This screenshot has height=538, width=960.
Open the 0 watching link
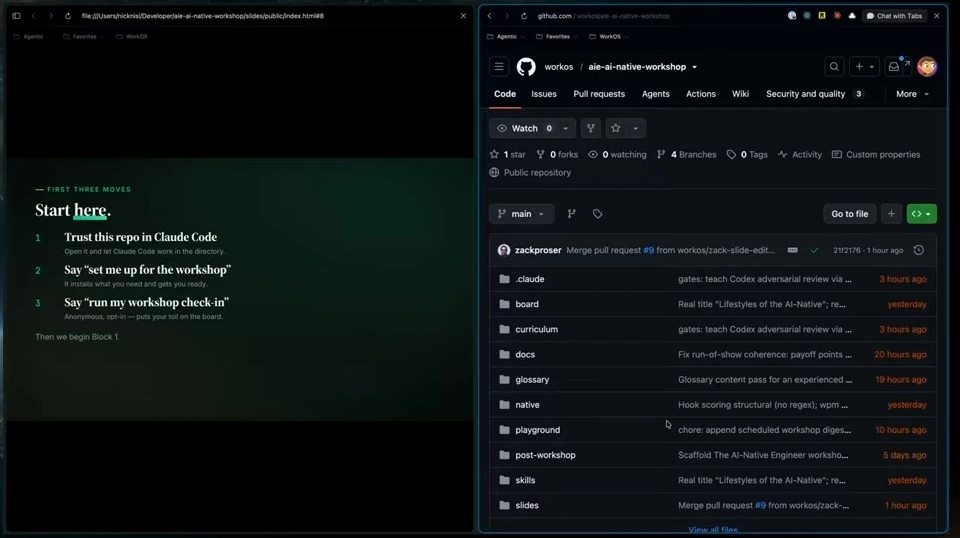(617, 154)
